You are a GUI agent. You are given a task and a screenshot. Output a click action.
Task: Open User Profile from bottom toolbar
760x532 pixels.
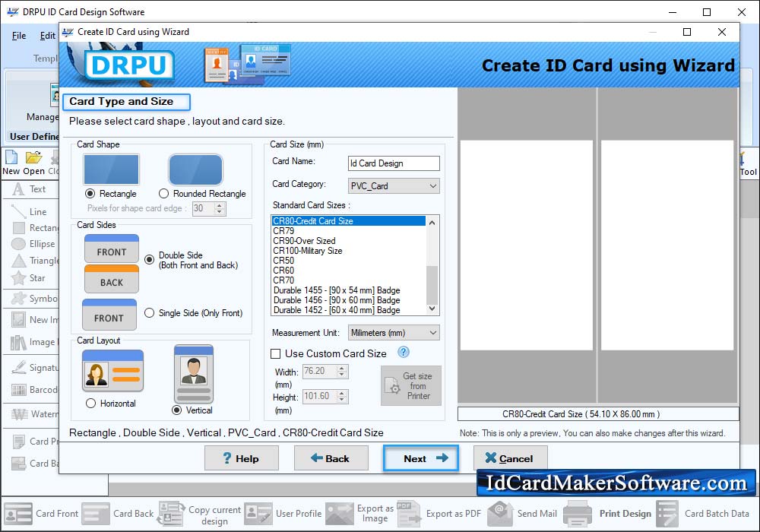(x=283, y=514)
